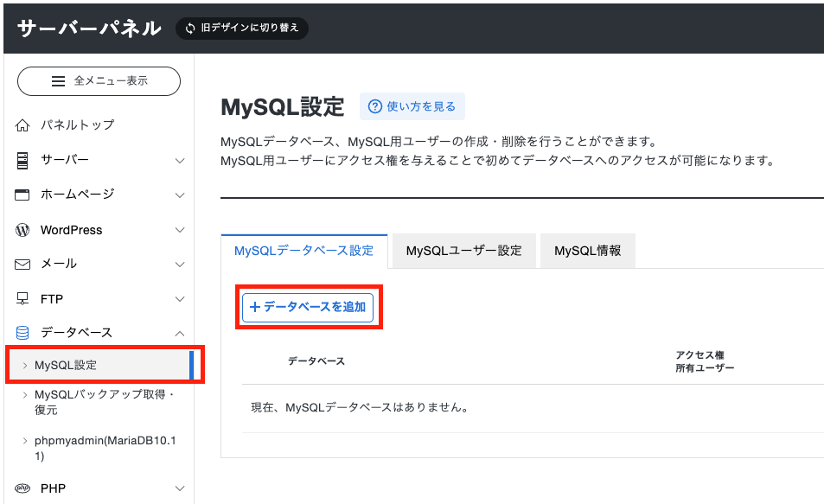The width and height of the screenshot is (824, 504).
Task: Click the envelope icon beside メール
Action: point(22,265)
